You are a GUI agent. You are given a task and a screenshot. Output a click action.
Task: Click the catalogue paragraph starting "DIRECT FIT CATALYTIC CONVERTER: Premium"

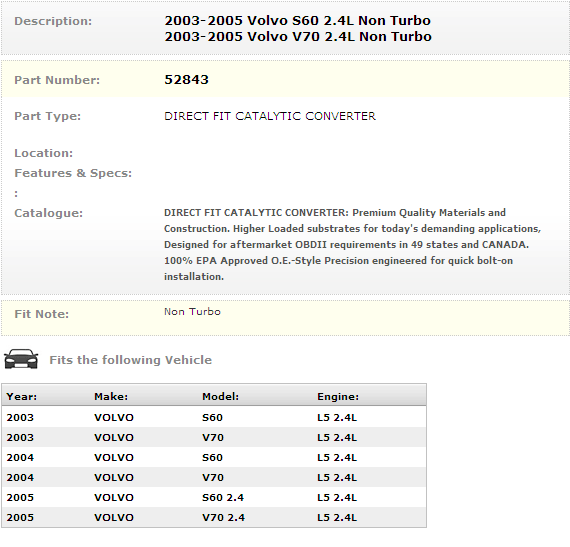tap(352, 245)
